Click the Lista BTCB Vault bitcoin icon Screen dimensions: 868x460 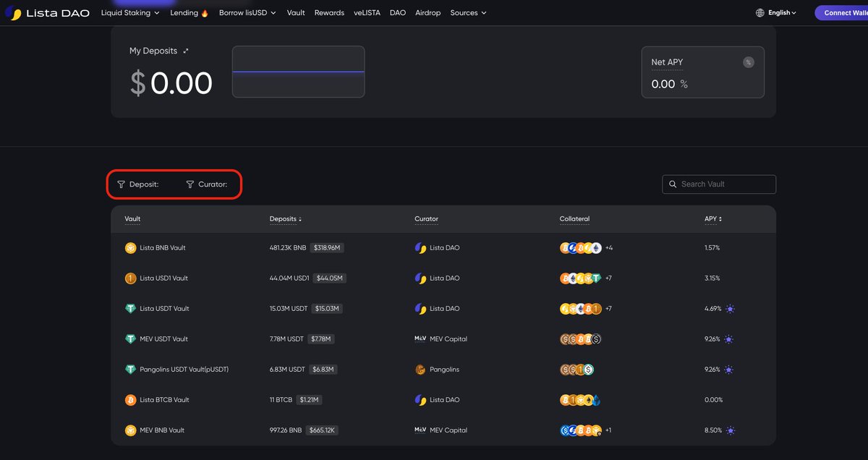pos(131,400)
